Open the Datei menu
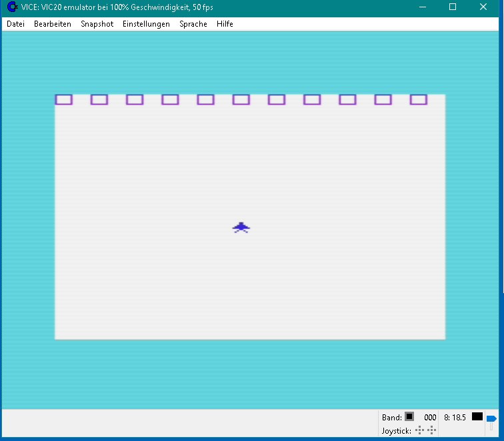The width and height of the screenshot is (504, 441). [x=15, y=24]
